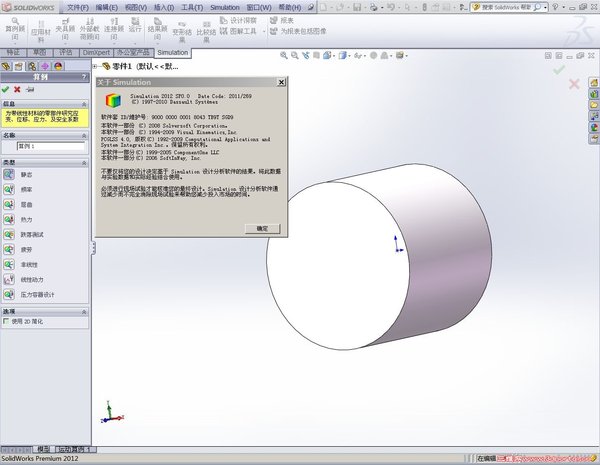Switch to the 特征 CommandManager tab
This screenshot has height=465, width=600.
pyautogui.click(x=13, y=52)
